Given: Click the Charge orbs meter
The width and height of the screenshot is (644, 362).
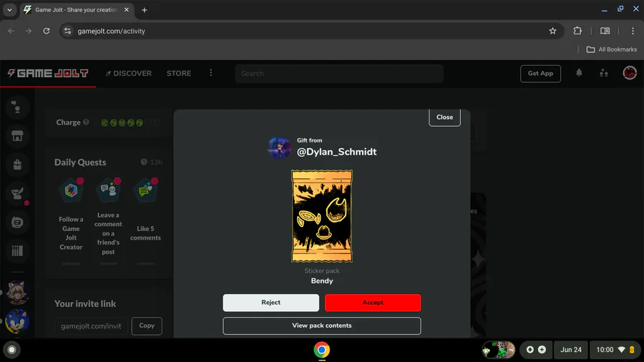Looking at the screenshot, I should click(130, 123).
